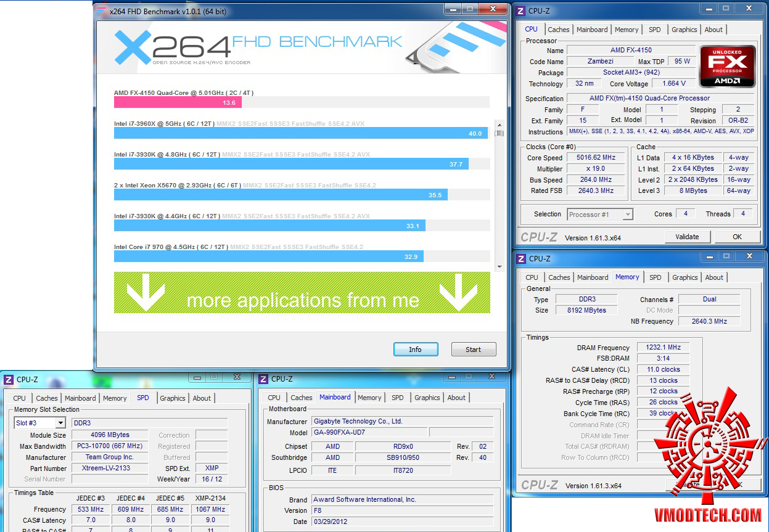
Task: Click x264 FHD Benchmark title bar icon
Action: (x=101, y=10)
